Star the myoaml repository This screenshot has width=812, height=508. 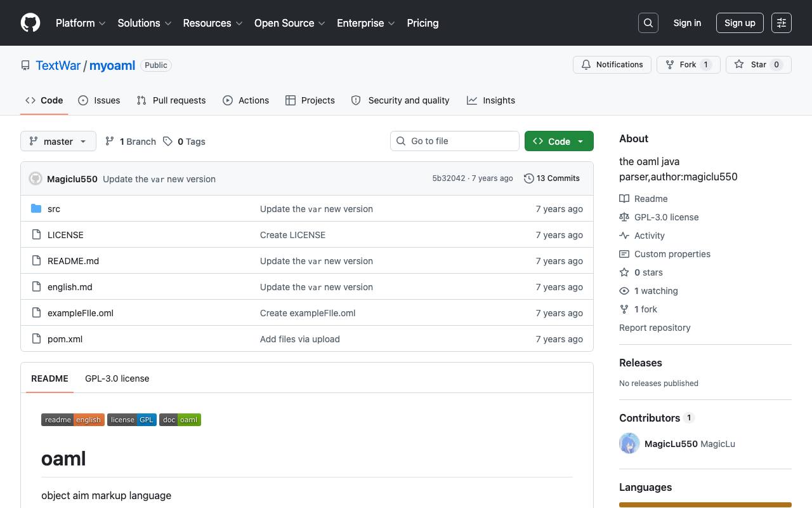[x=759, y=65]
